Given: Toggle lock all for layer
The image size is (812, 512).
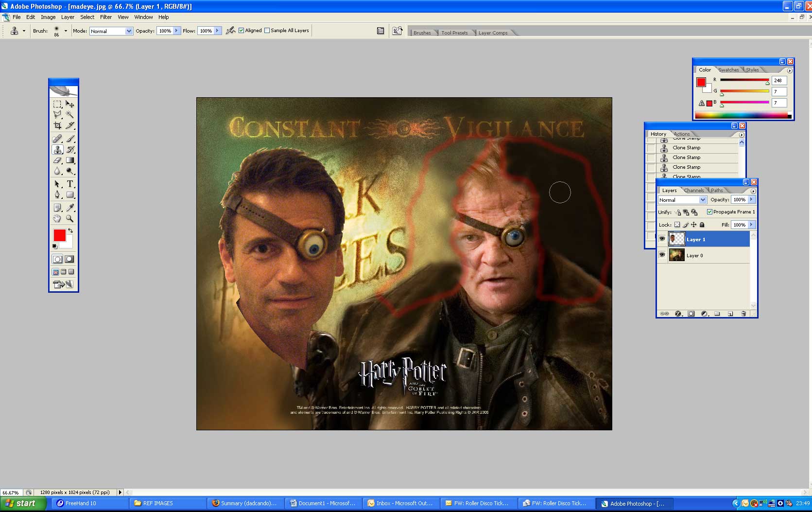Looking at the screenshot, I should pyautogui.click(x=702, y=225).
